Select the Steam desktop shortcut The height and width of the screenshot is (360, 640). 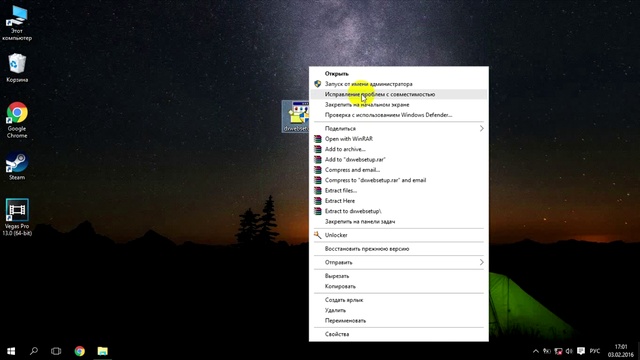point(17,167)
